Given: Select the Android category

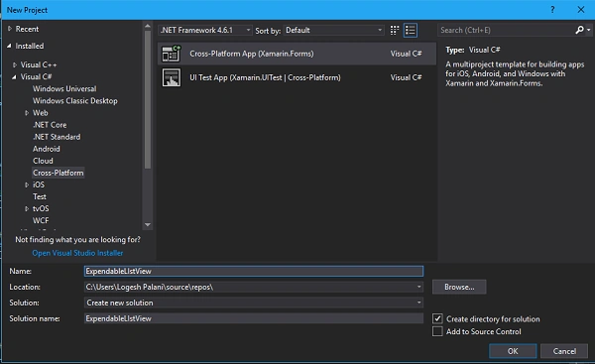Looking at the screenshot, I should (x=47, y=149).
